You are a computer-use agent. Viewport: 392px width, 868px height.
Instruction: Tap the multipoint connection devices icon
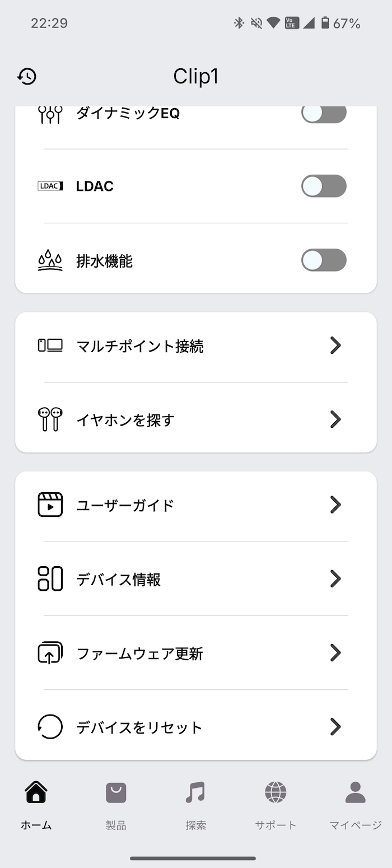tap(50, 346)
